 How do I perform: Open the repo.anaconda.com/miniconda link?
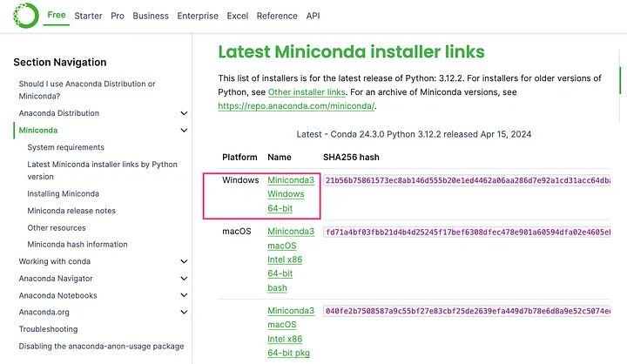pyautogui.click(x=296, y=106)
